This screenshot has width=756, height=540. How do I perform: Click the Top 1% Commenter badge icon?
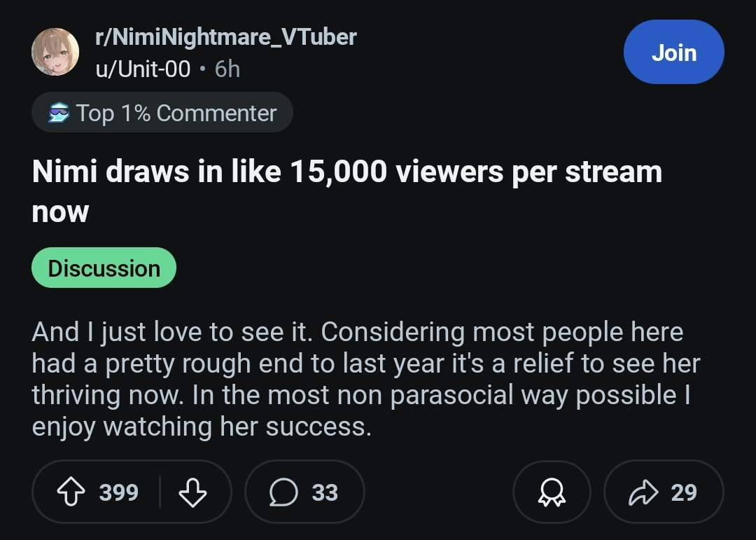[59, 113]
